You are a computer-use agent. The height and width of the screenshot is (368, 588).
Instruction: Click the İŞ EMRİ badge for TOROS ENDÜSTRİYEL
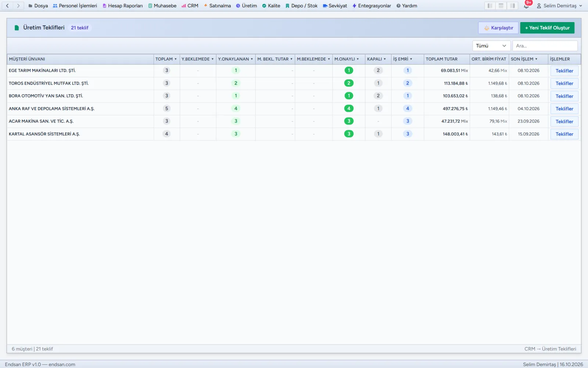[x=408, y=83]
